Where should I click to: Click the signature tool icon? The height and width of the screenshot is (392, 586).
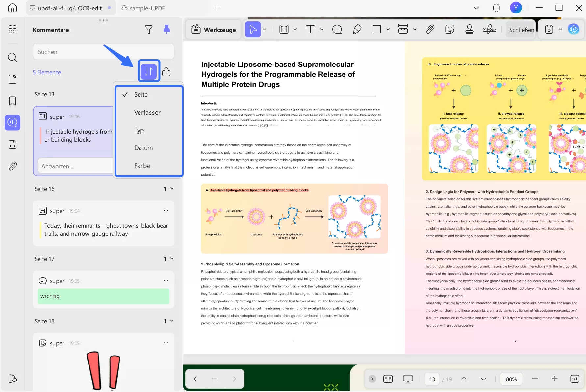pos(489,30)
